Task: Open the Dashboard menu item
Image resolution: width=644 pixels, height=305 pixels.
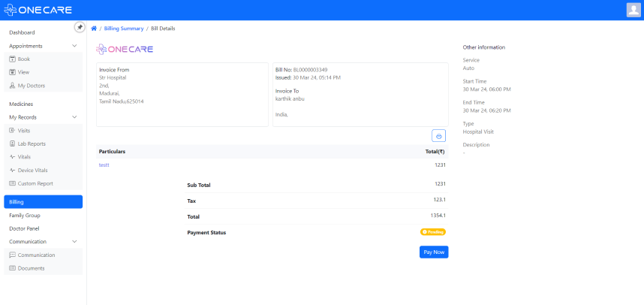Action: tap(22, 32)
